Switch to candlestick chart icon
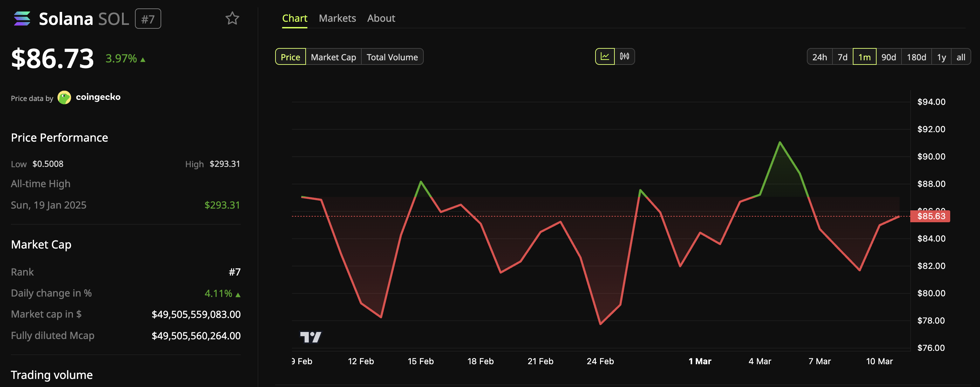Image resolution: width=980 pixels, height=387 pixels. coord(624,56)
